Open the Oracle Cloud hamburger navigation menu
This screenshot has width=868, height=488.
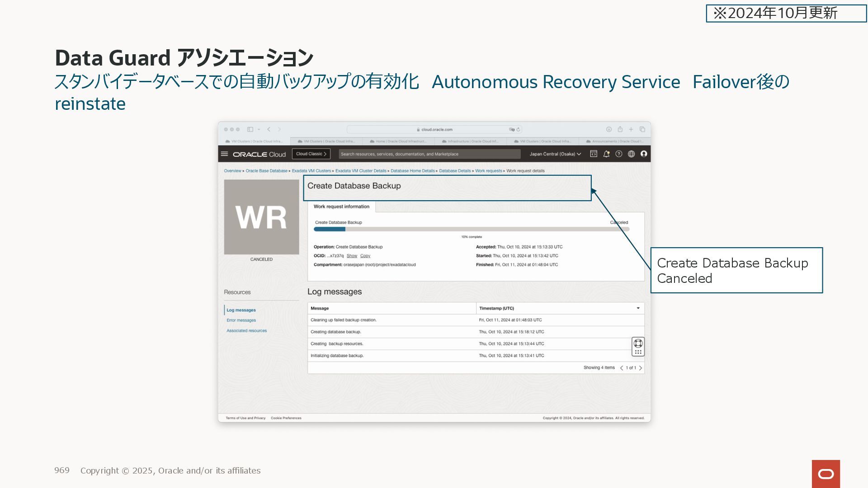click(224, 154)
